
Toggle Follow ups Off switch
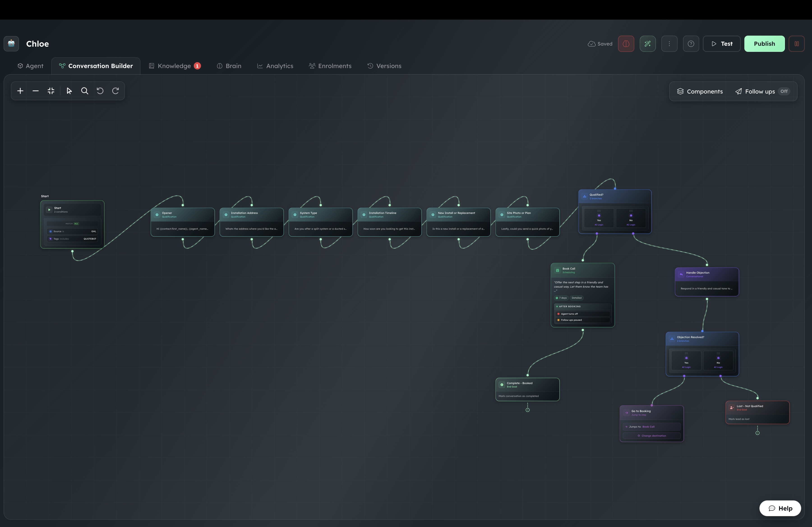pyautogui.click(x=784, y=91)
